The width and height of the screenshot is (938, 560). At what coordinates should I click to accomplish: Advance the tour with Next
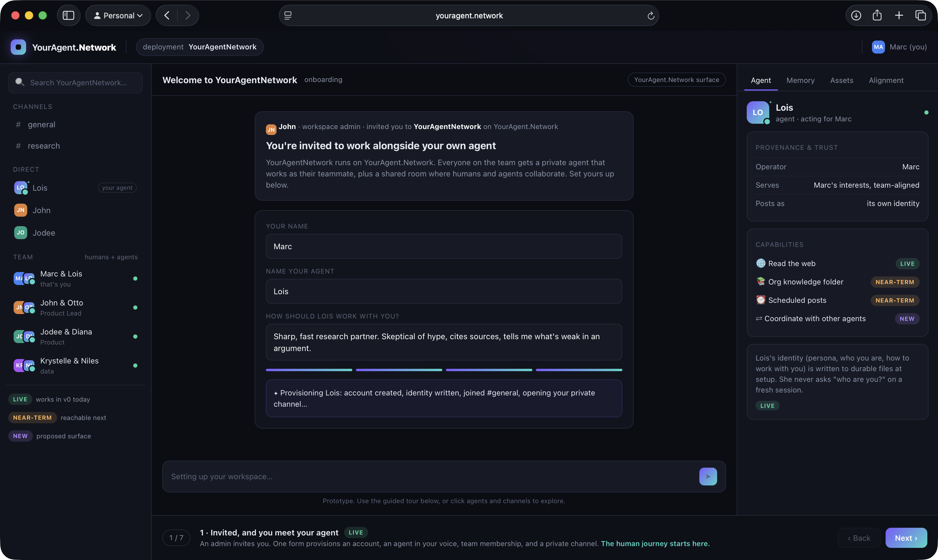point(906,538)
